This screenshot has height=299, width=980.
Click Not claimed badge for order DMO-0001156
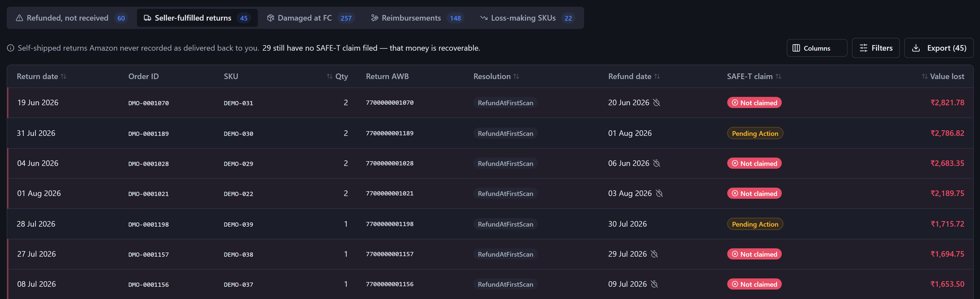(x=754, y=284)
